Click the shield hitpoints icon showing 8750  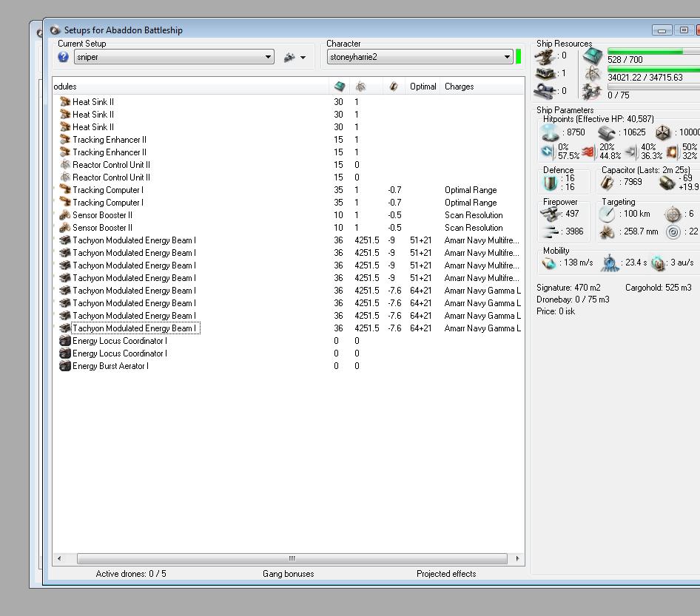coord(549,133)
